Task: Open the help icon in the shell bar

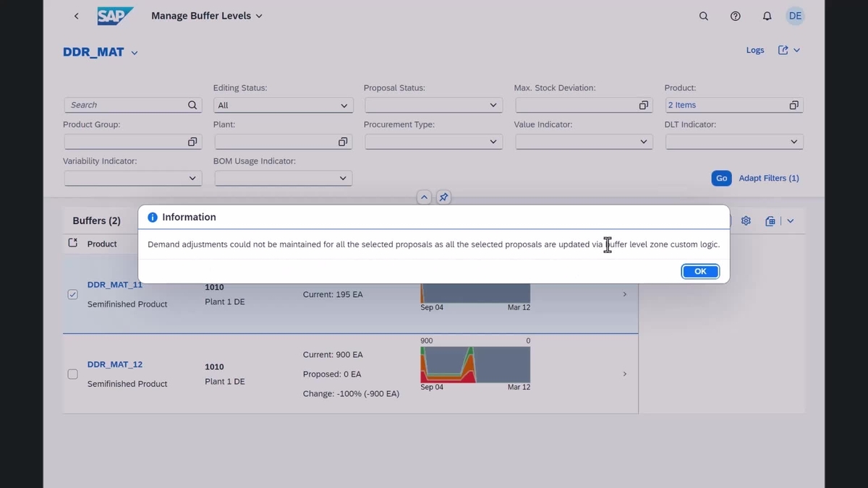Action: click(735, 15)
